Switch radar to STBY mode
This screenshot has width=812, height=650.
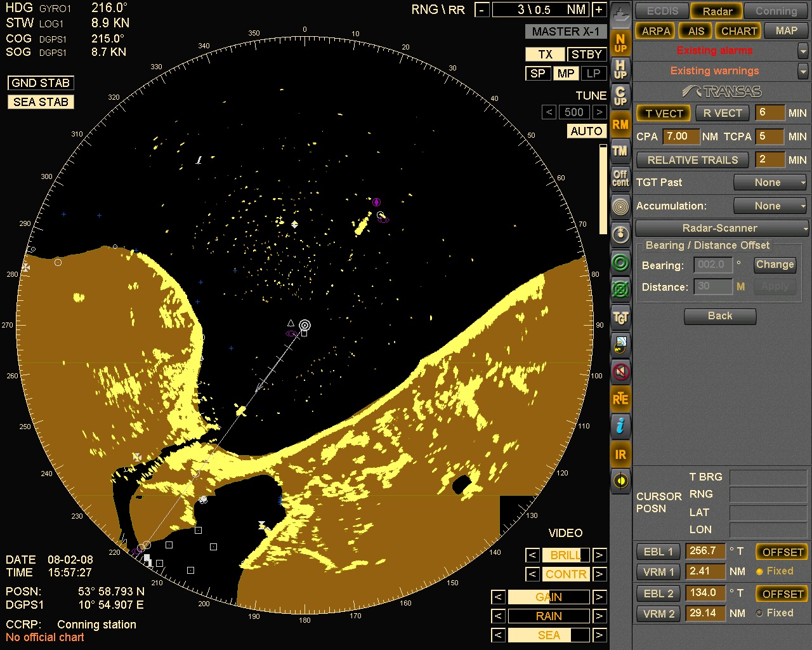tap(586, 54)
